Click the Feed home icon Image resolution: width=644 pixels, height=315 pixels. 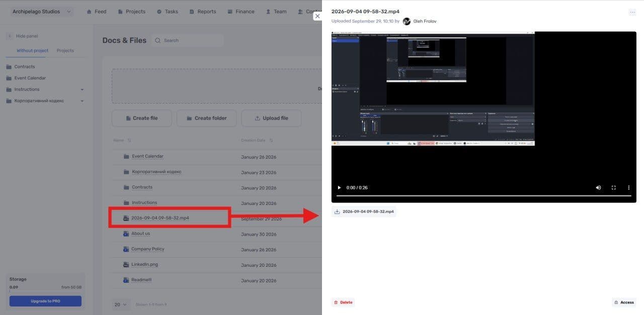coord(90,12)
